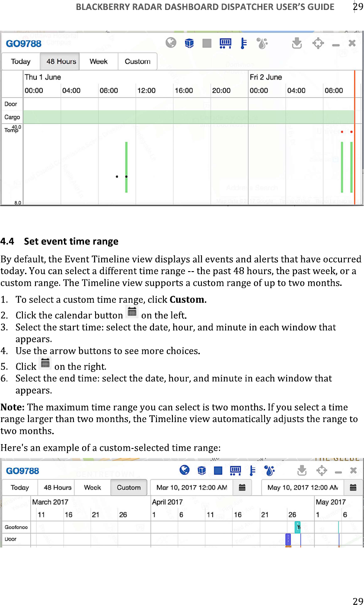Viewport: 364px width, 605px height.
Task: Click the orange current-time line on the June timeline
Action: (x=354, y=137)
